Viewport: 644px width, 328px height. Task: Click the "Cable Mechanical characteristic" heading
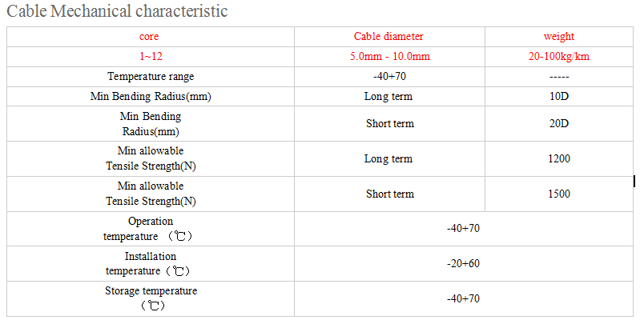click(117, 11)
